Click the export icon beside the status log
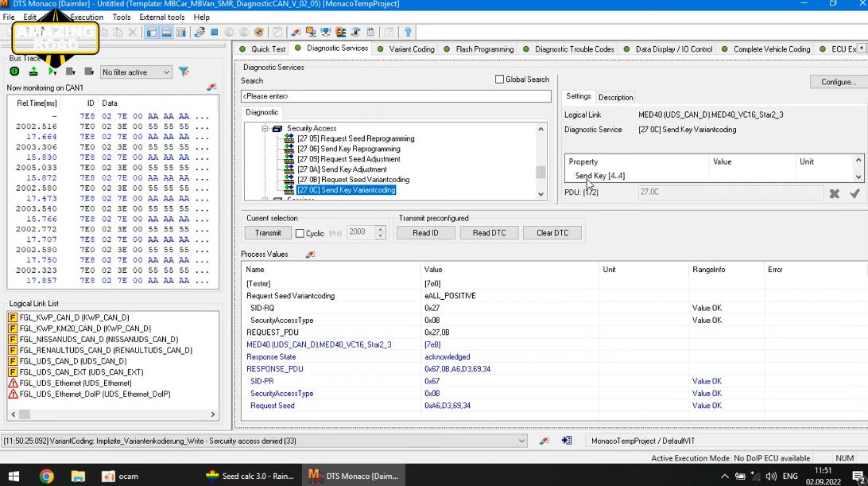The width and height of the screenshot is (868, 486). (566, 441)
